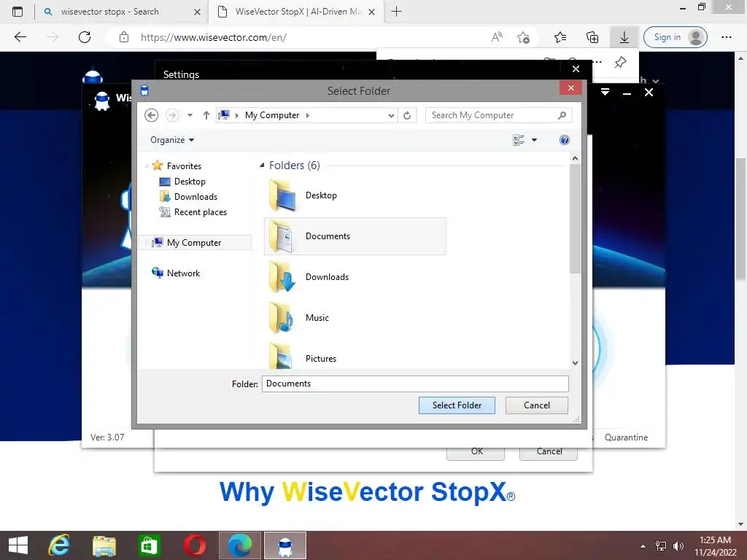Click the Folder name text field

(415, 384)
